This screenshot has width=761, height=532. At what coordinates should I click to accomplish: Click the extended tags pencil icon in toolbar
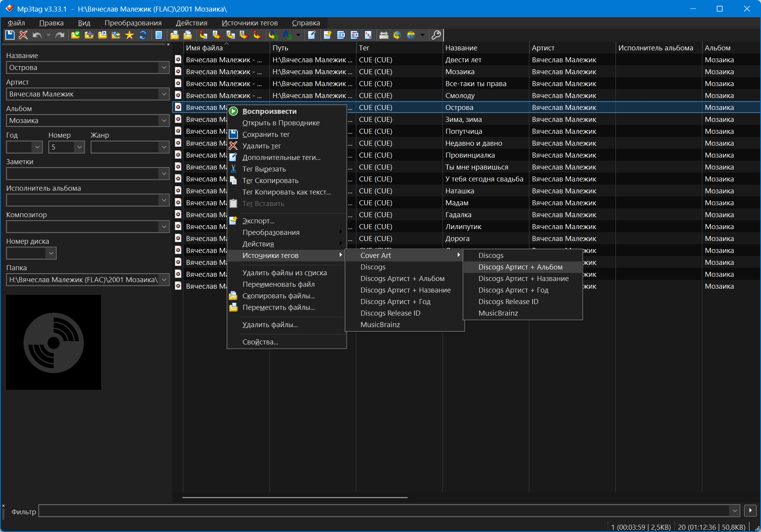pos(312,35)
